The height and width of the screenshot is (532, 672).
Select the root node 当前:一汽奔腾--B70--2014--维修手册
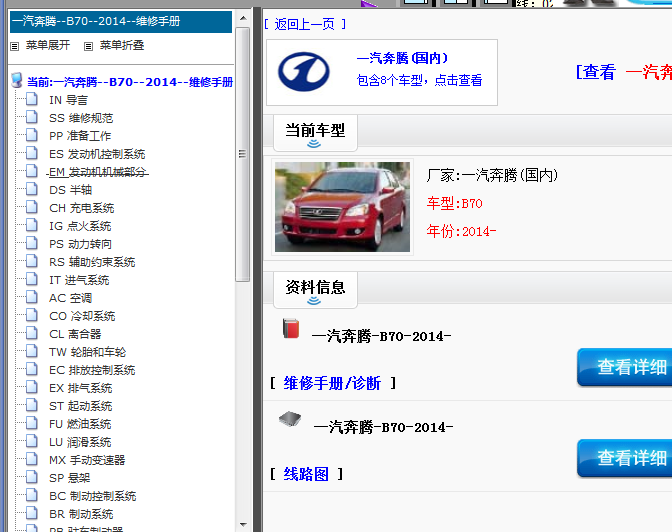point(130,82)
